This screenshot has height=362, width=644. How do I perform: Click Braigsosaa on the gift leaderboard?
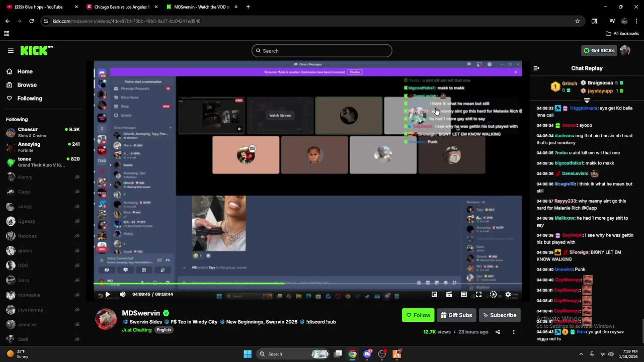(600, 83)
